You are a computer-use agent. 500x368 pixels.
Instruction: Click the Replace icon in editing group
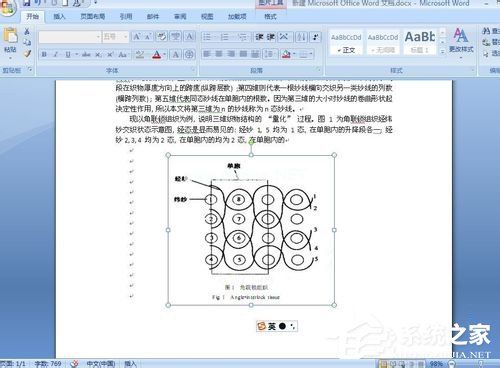[x=487, y=42]
